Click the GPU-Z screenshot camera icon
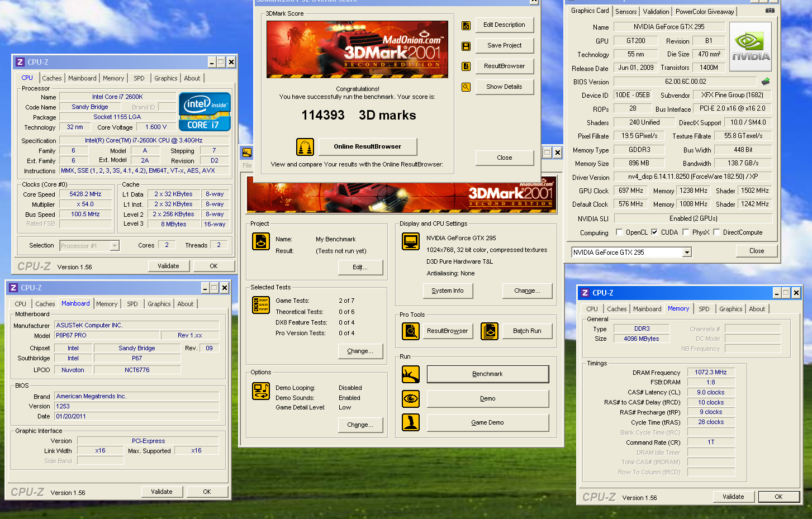This screenshot has height=519, width=812. click(x=770, y=11)
